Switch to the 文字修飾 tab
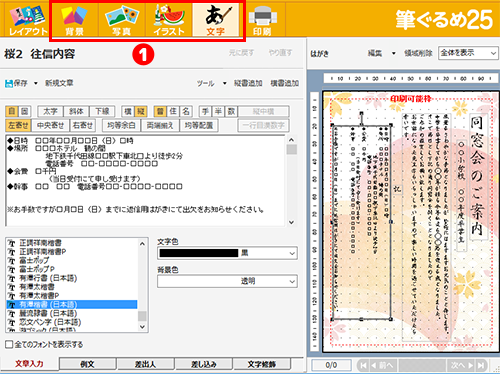The height and width of the screenshot is (374, 500). pyautogui.click(x=262, y=364)
